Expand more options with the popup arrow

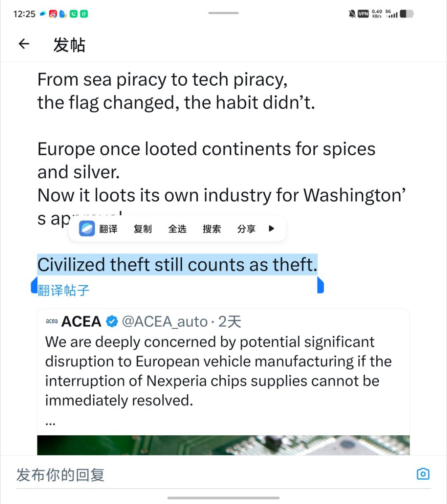272,229
